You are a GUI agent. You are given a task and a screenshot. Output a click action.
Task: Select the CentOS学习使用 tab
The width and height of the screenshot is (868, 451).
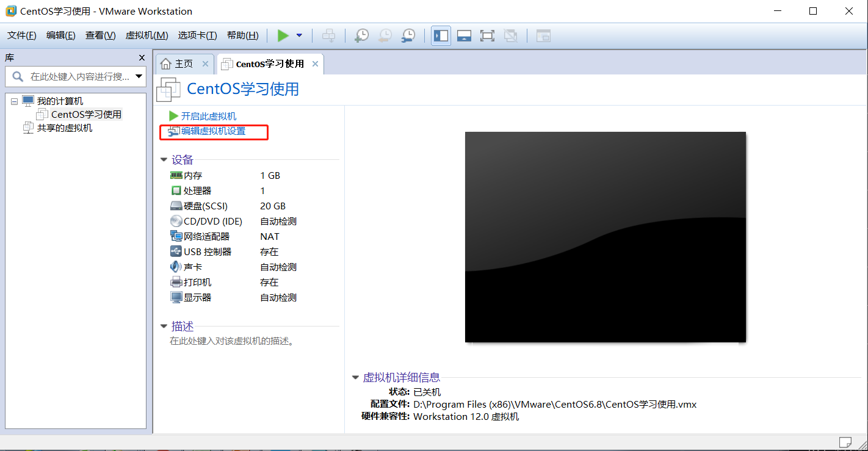click(270, 64)
